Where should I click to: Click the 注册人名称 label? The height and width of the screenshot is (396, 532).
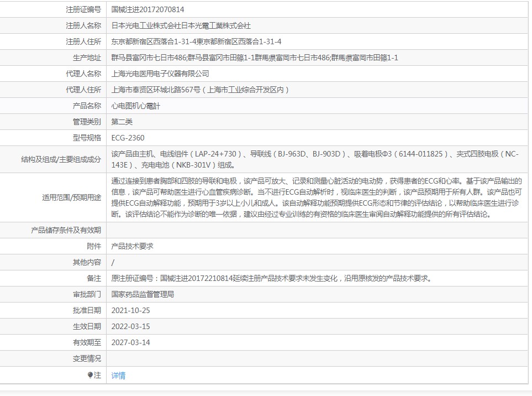point(83,25)
